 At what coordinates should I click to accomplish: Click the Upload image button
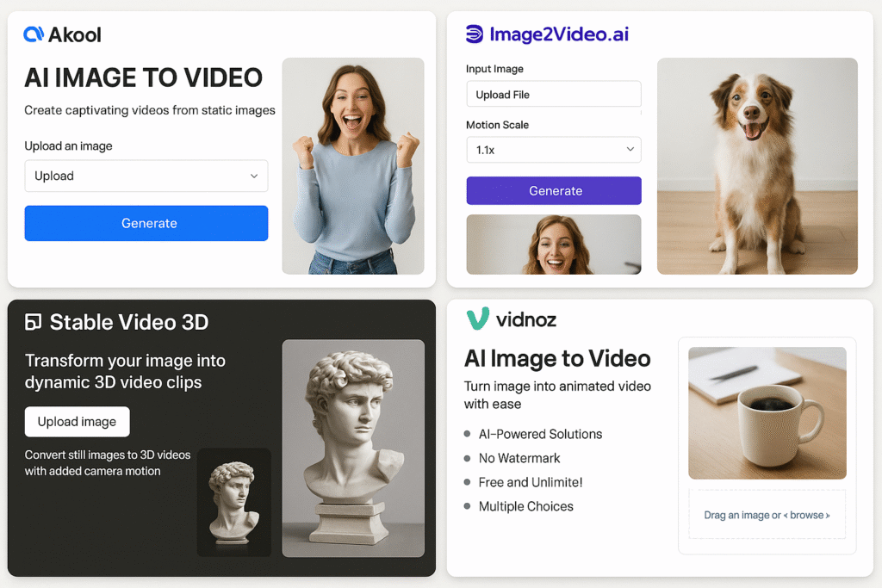(77, 422)
